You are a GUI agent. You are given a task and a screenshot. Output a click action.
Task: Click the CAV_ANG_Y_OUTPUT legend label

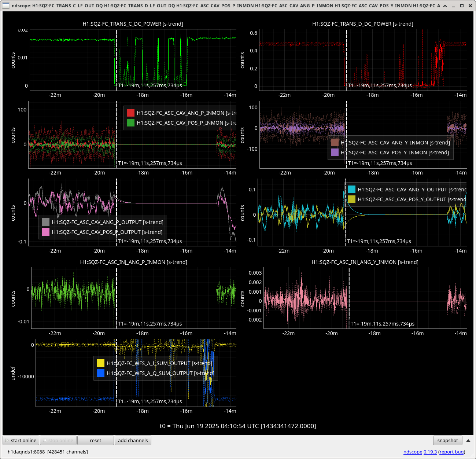(412, 190)
